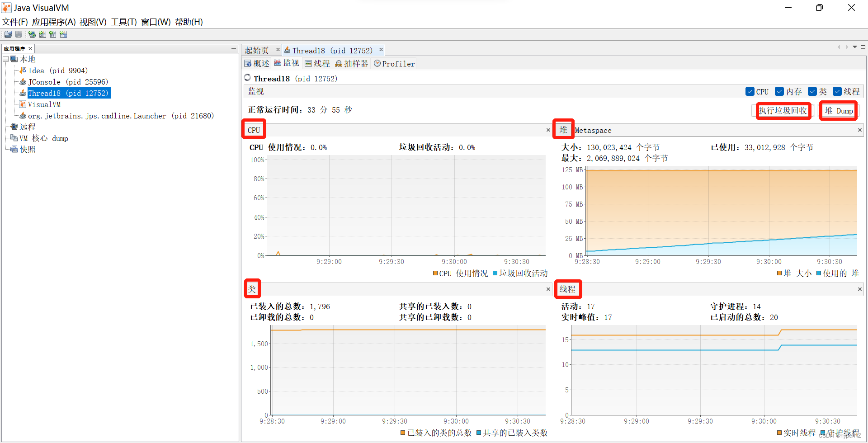The width and height of the screenshot is (868, 443).
Task: Select the Metaspace chart tab
Action: point(593,130)
